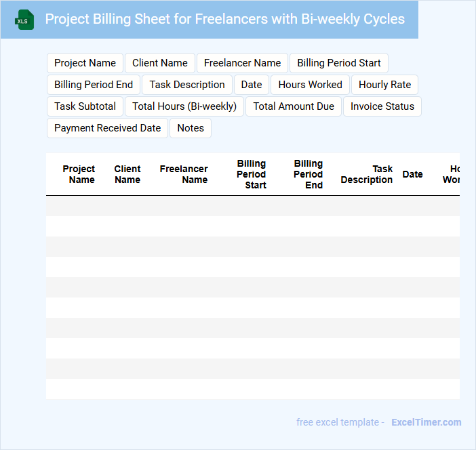Click the Total Hours (Bi-weekly) tag

(x=184, y=106)
